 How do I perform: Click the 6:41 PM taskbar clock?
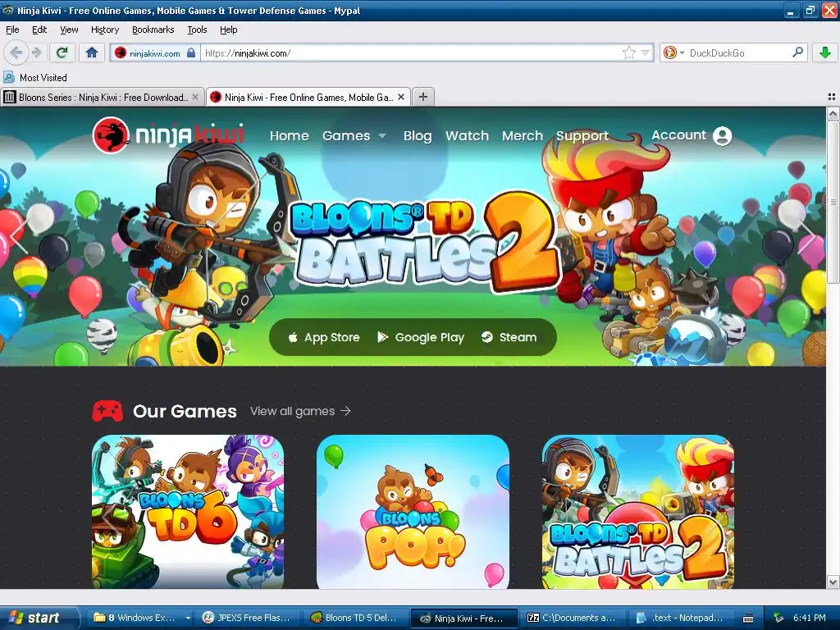[810, 618]
